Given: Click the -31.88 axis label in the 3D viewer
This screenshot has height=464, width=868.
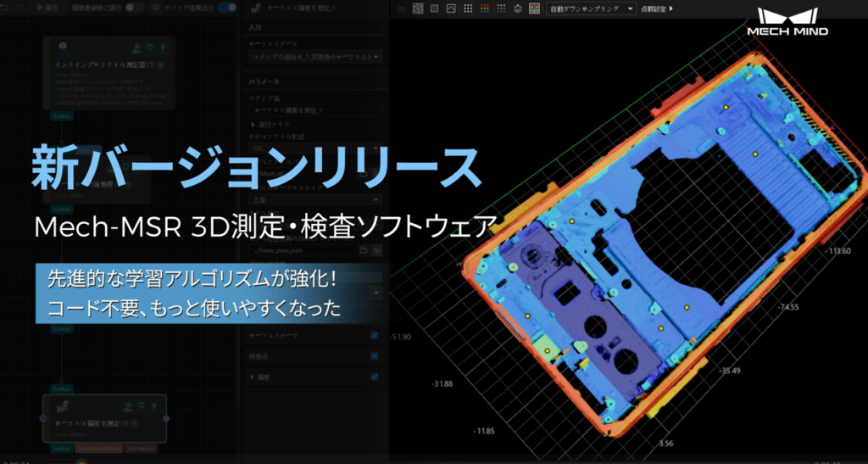Looking at the screenshot, I should click(442, 383).
